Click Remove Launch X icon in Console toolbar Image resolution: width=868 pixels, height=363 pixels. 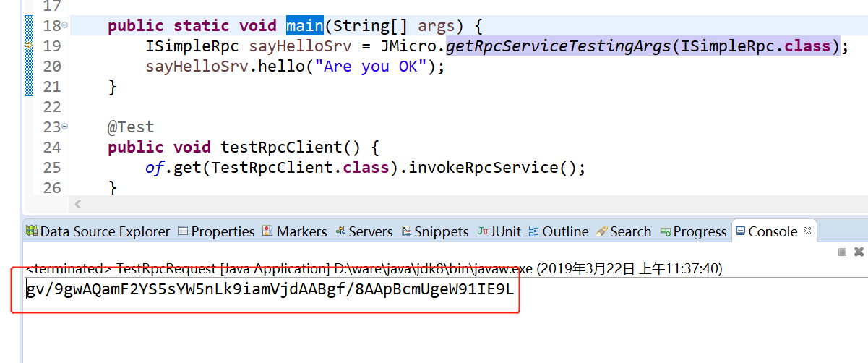pyautogui.click(x=859, y=252)
